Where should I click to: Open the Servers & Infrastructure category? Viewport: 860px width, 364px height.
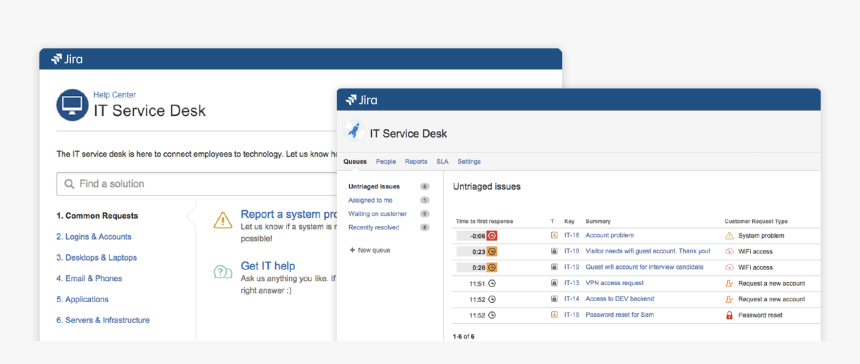[103, 320]
